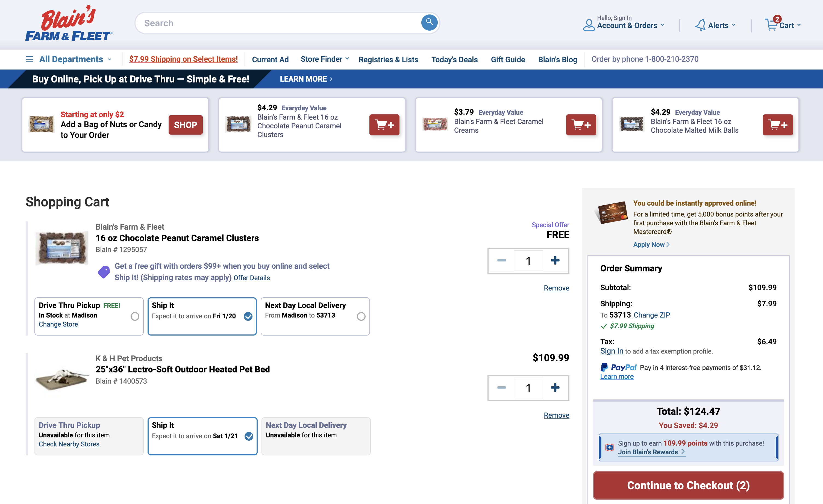
Task: Add Caramel Creams with the cart-plus button
Action: pos(581,125)
